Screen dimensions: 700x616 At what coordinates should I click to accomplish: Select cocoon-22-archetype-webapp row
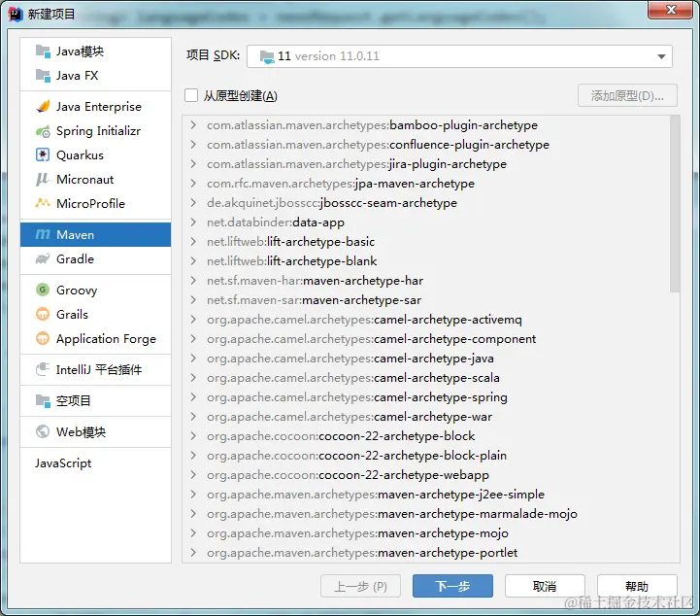426,475
